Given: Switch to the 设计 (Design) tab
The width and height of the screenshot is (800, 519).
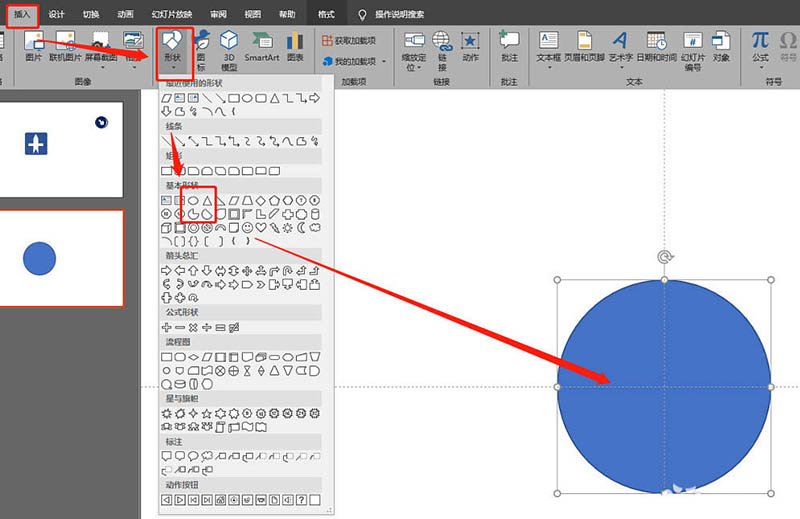Looking at the screenshot, I should click(56, 14).
